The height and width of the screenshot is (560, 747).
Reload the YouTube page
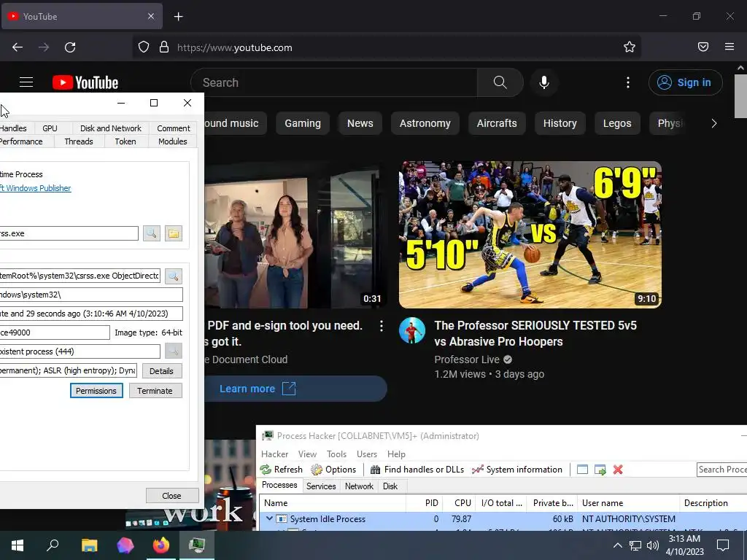(70, 47)
